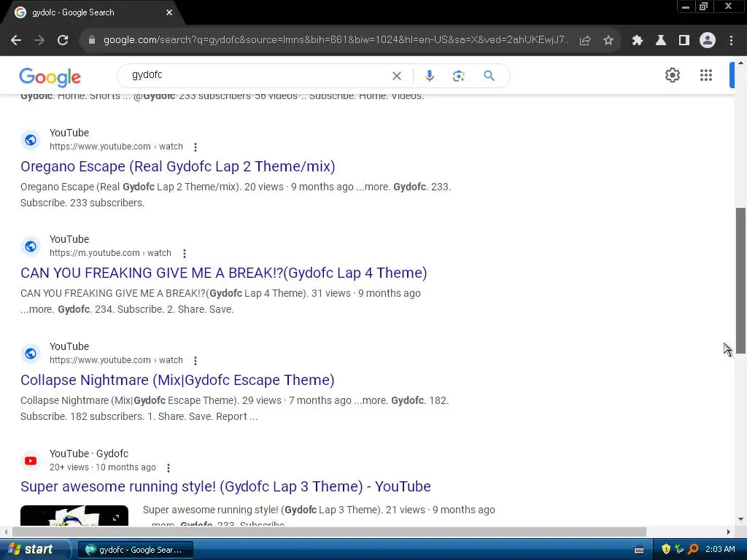Open Google quick settings gear
The image size is (747, 560).
[672, 75]
